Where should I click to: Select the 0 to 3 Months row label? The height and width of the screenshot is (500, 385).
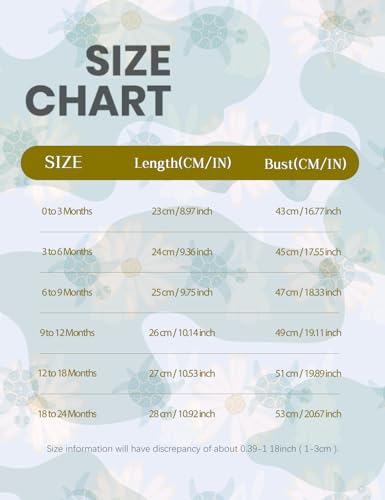point(67,211)
